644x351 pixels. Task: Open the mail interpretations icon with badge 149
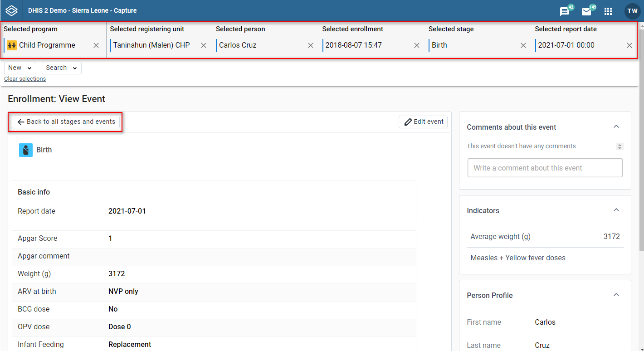tap(586, 11)
